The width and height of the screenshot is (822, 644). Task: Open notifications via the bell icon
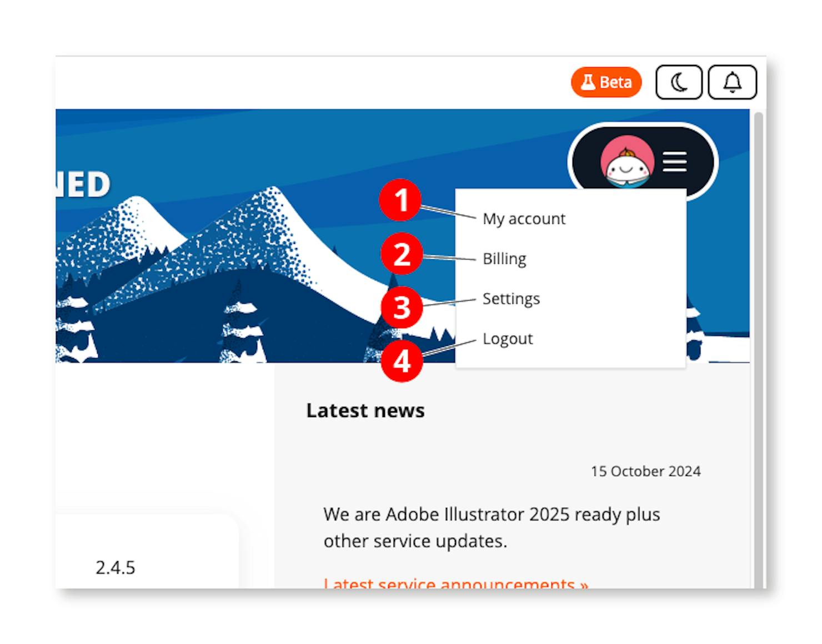pos(733,82)
